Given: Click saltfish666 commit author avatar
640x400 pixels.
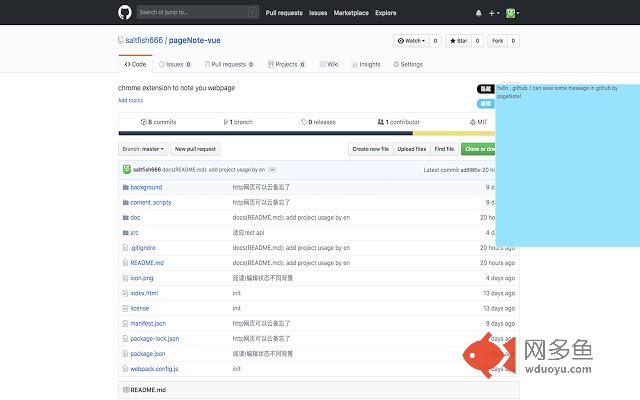Looking at the screenshot, I should point(127,169).
